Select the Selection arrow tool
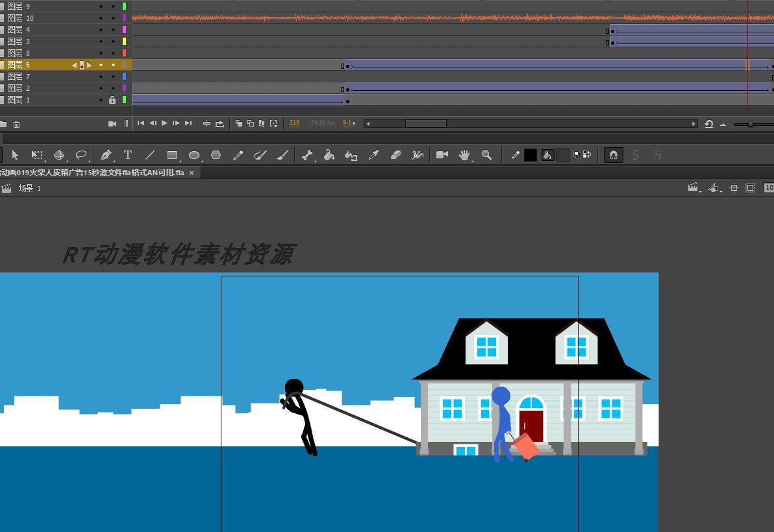Viewport: 774px width, 532px height. 15,155
